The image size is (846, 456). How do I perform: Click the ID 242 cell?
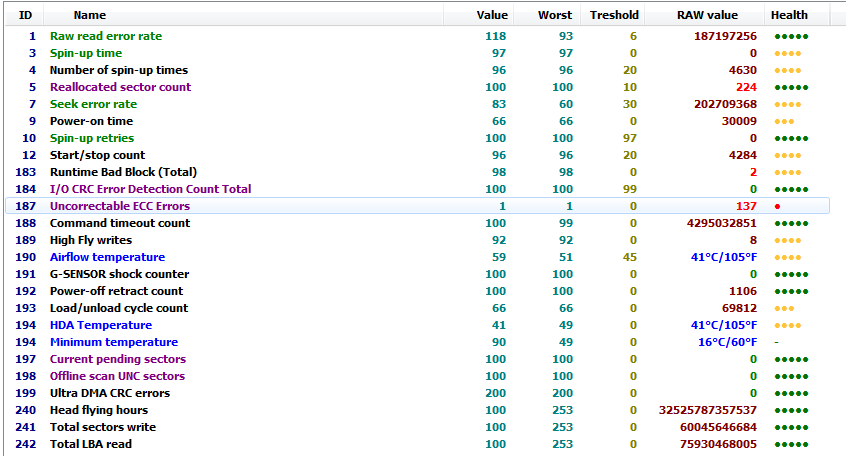[x=25, y=444]
